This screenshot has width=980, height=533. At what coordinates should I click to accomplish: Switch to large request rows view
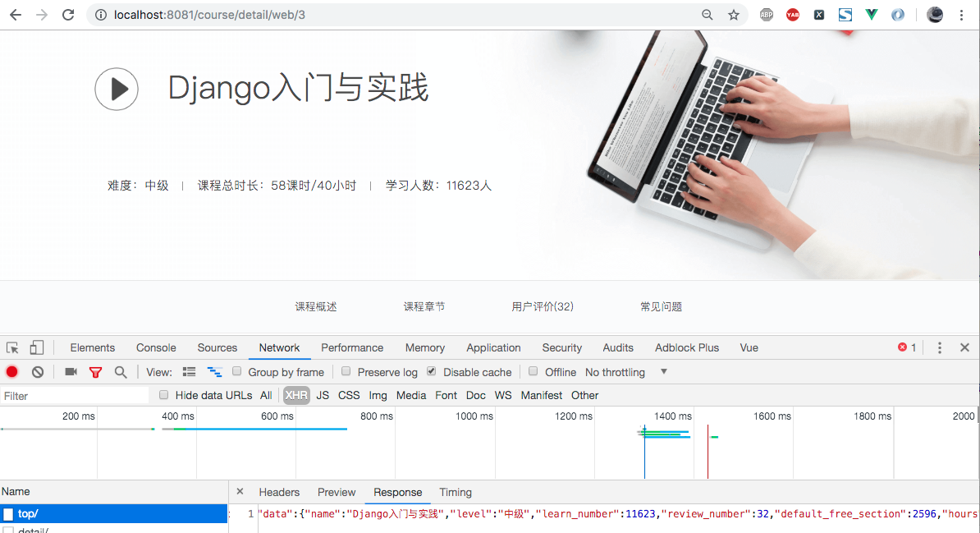[x=189, y=372]
